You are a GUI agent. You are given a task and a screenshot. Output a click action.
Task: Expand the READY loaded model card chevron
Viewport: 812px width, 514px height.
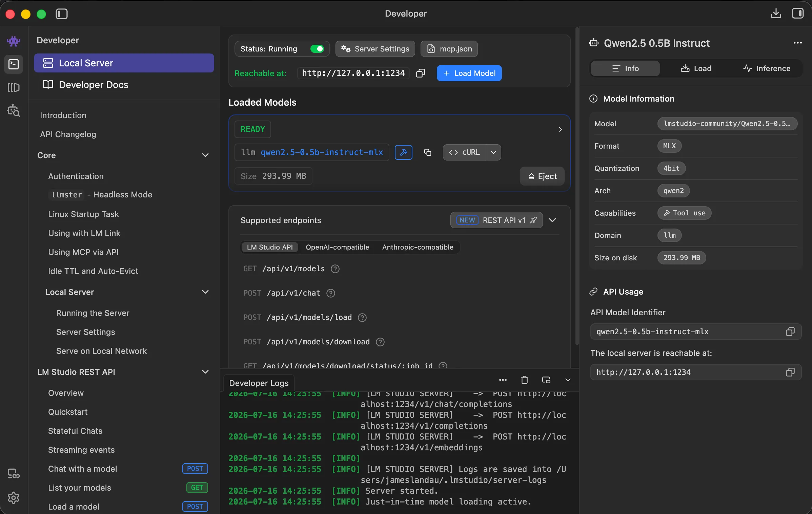pyautogui.click(x=561, y=129)
